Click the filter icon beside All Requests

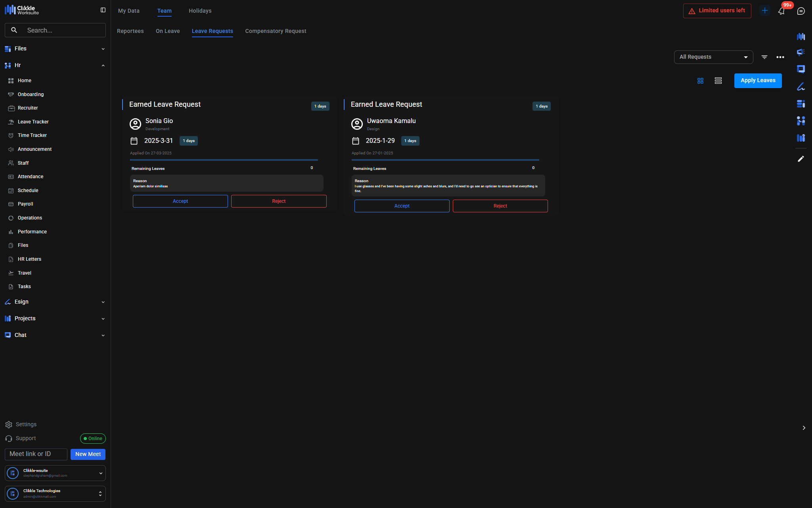click(764, 57)
